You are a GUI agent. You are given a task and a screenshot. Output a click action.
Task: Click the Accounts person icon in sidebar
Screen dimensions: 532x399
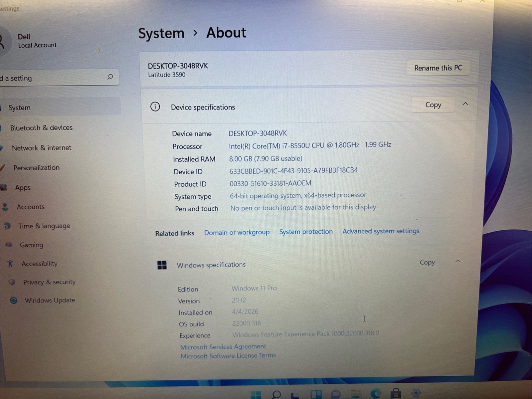pyautogui.click(x=5, y=207)
